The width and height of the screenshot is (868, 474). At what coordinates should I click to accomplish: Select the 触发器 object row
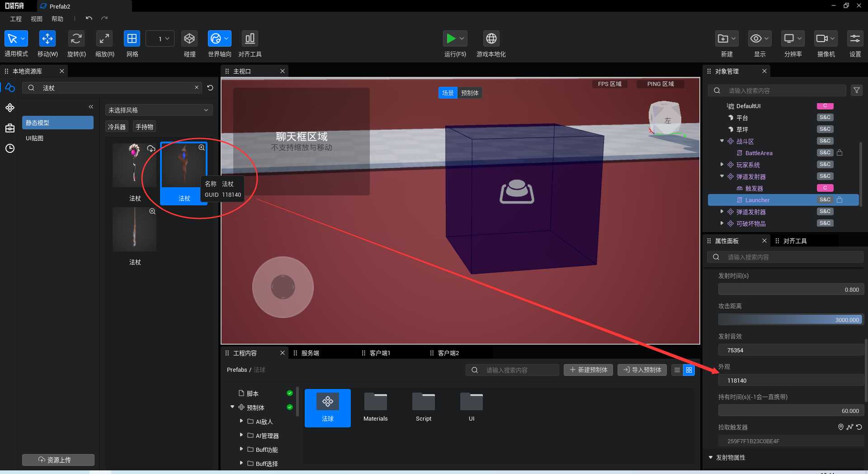coord(783,188)
